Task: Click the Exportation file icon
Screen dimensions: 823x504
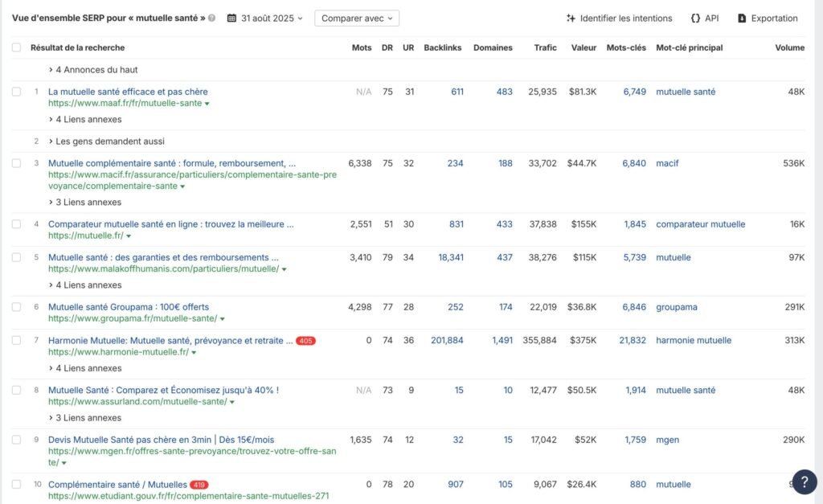Action: pos(742,18)
